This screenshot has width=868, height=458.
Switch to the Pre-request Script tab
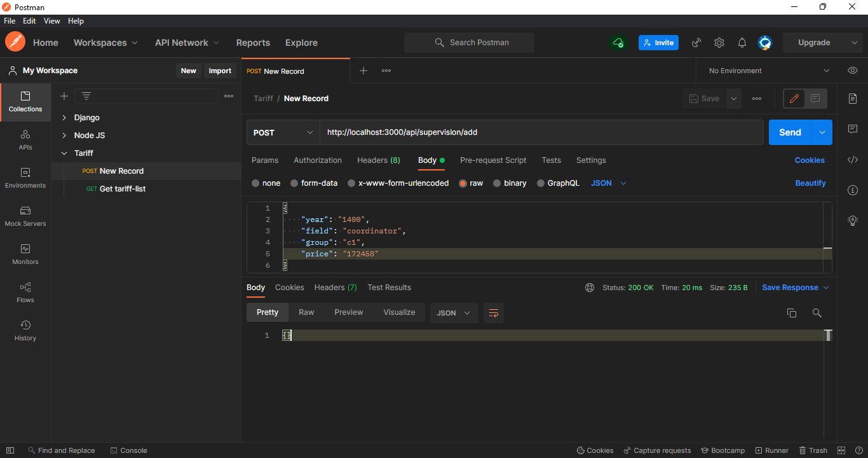[x=493, y=160]
